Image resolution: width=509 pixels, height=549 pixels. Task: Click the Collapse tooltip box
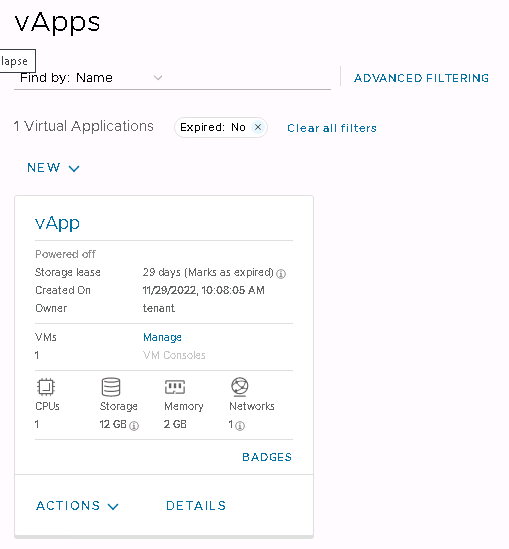coord(18,61)
